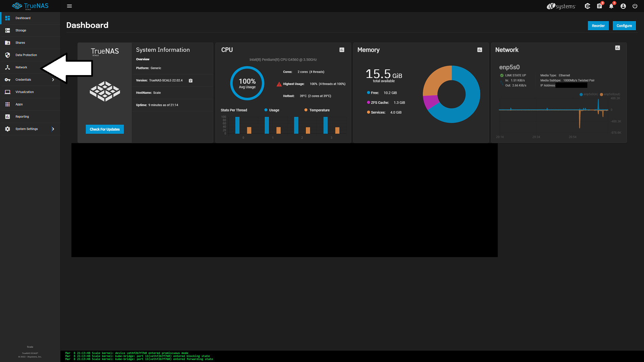Click the green Link State Up check icon
This screenshot has height=362, width=644.
coord(502,75)
